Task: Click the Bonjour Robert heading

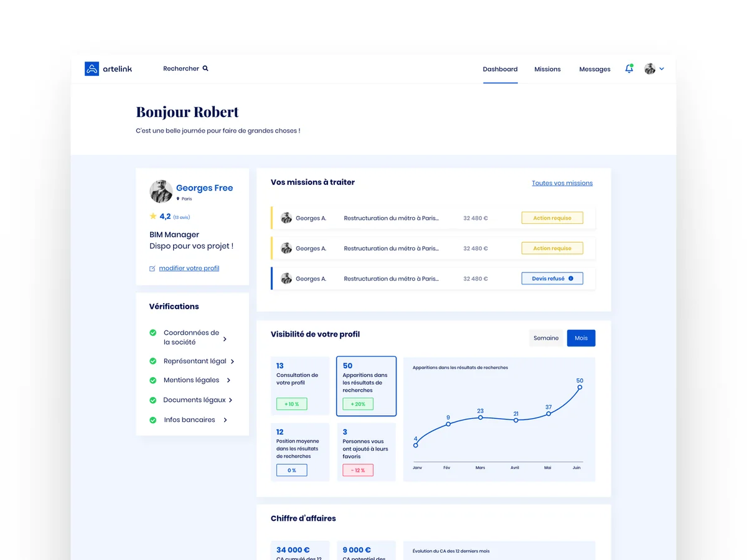Action: click(x=187, y=112)
